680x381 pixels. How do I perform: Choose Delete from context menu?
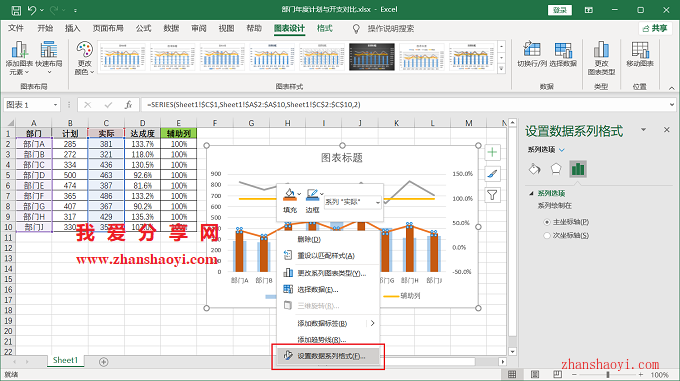(328, 239)
